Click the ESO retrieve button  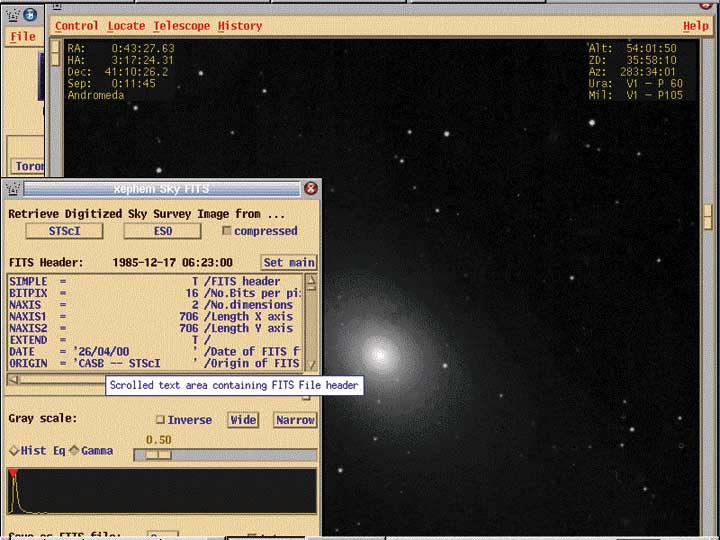click(162, 231)
